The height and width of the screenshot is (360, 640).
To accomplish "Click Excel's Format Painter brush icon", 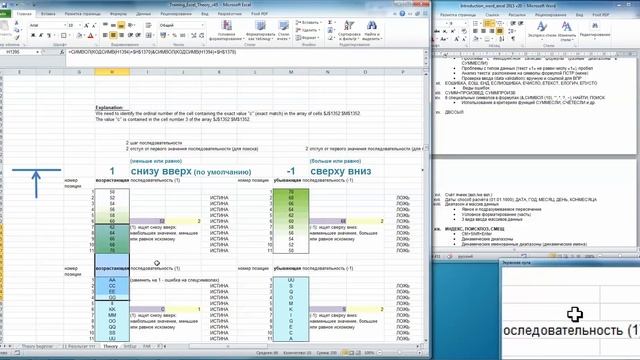I will (x=17, y=37).
